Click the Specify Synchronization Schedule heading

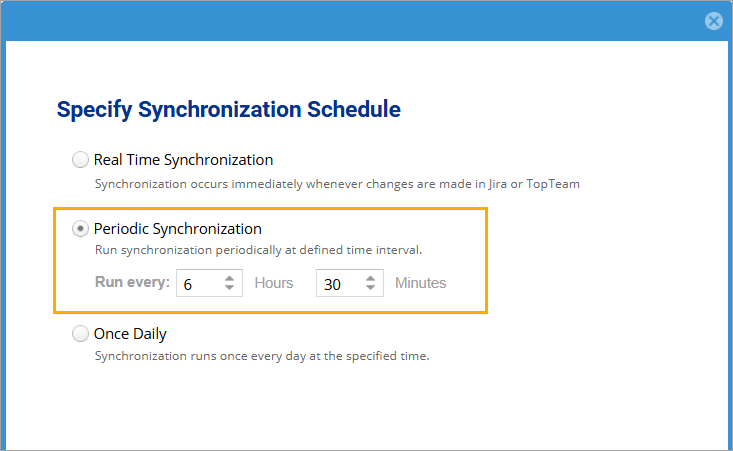(229, 109)
